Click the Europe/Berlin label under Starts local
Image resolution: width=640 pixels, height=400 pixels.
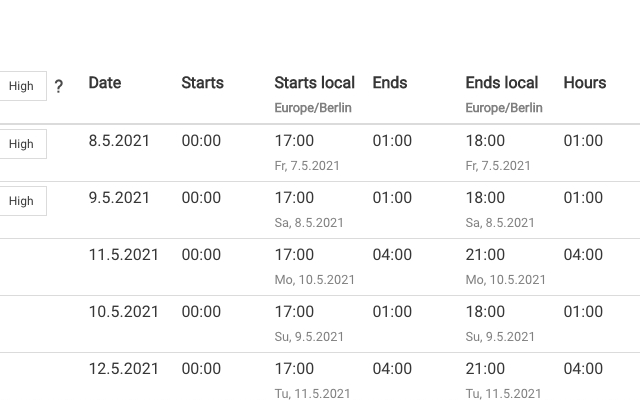pos(313,108)
